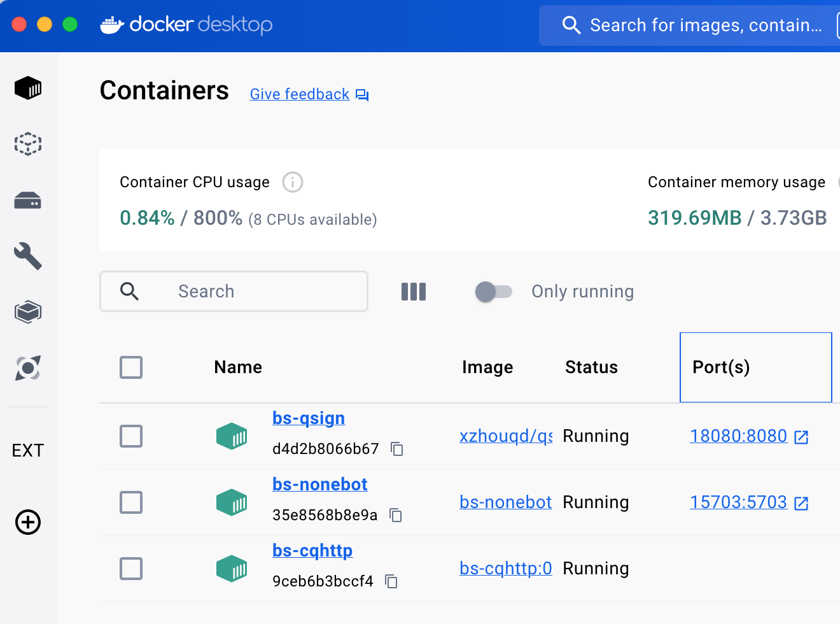Select the bs-nonebot row checkbox
Viewport: 840px width, 624px height.
click(x=131, y=502)
